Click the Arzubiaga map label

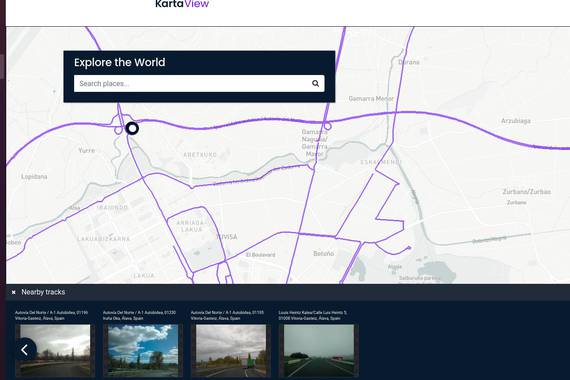(x=515, y=121)
